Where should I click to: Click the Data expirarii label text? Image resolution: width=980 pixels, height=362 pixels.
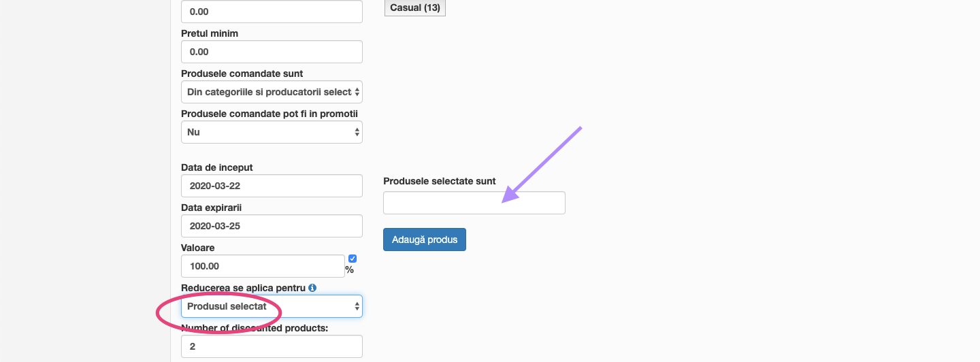[x=212, y=208]
